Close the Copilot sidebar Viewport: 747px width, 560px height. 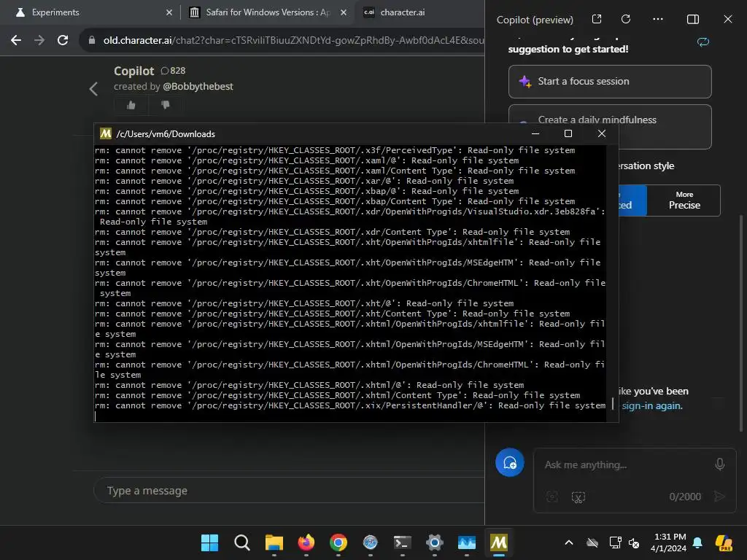(727, 19)
